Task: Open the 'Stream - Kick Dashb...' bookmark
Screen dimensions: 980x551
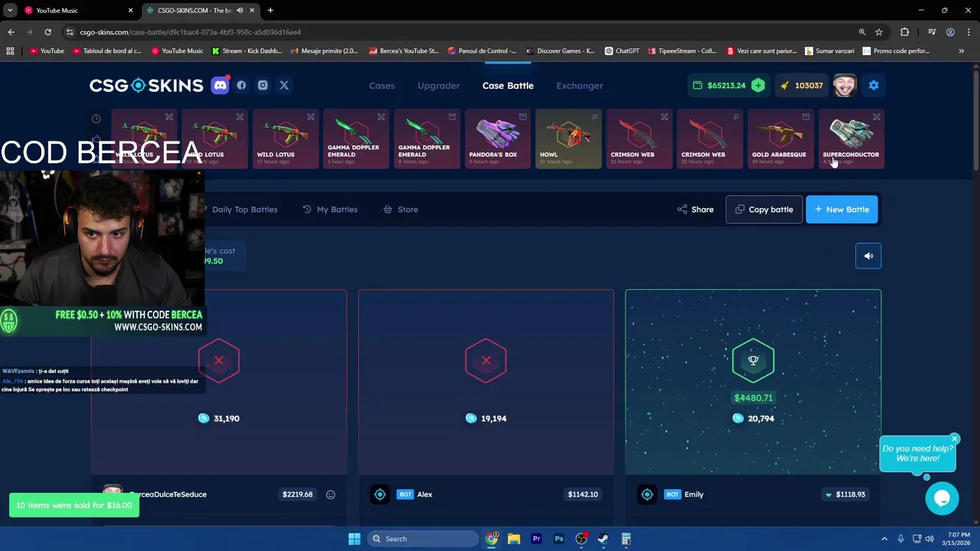Action: tap(247, 51)
